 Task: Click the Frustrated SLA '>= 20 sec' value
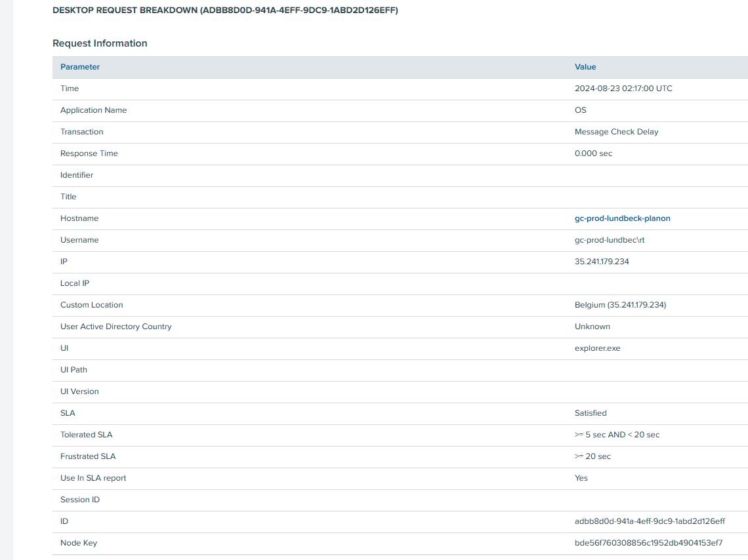(x=592, y=456)
